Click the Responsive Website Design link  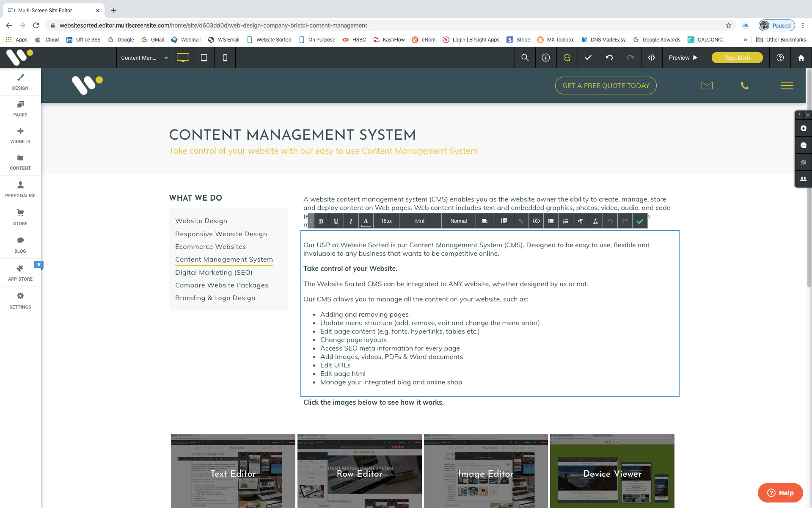click(x=221, y=234)
